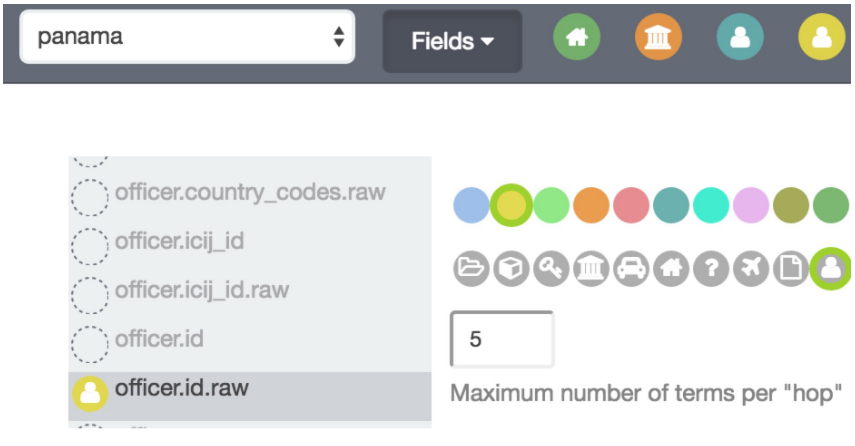Viewport: 855px width, 446px height.
Task: Select the car icon in icon picker
Action: (x=630, y=268)
